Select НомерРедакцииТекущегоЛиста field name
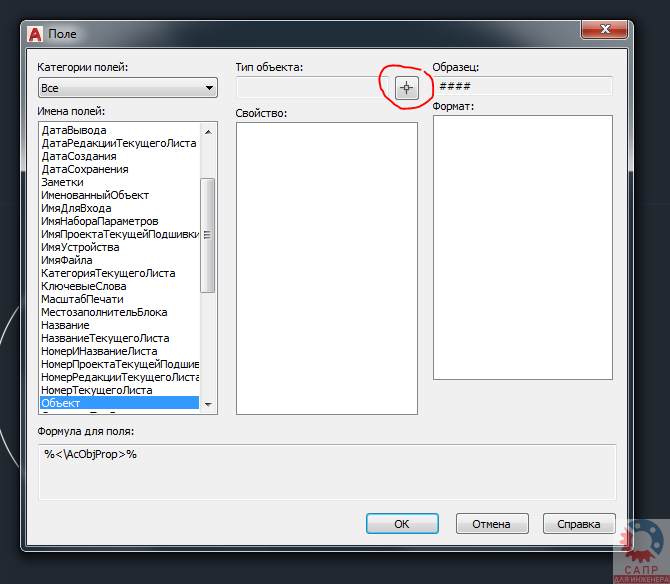 tap(120, 378)
